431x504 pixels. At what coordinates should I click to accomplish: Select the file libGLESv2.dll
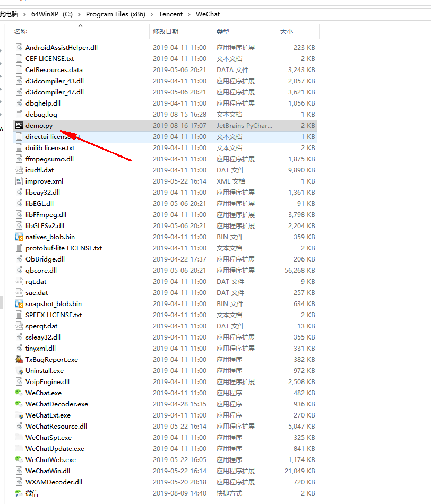[45, 225]
